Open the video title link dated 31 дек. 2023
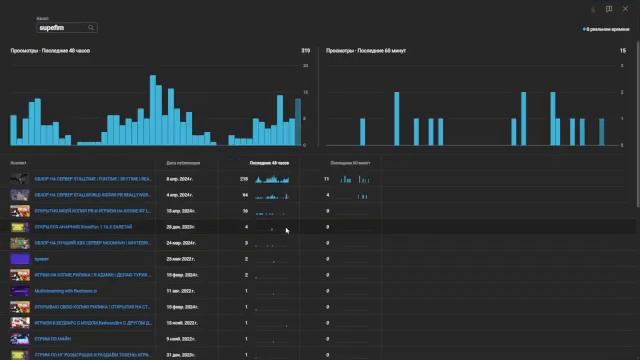This screenshot has height=360, width=640. (93, 355)
